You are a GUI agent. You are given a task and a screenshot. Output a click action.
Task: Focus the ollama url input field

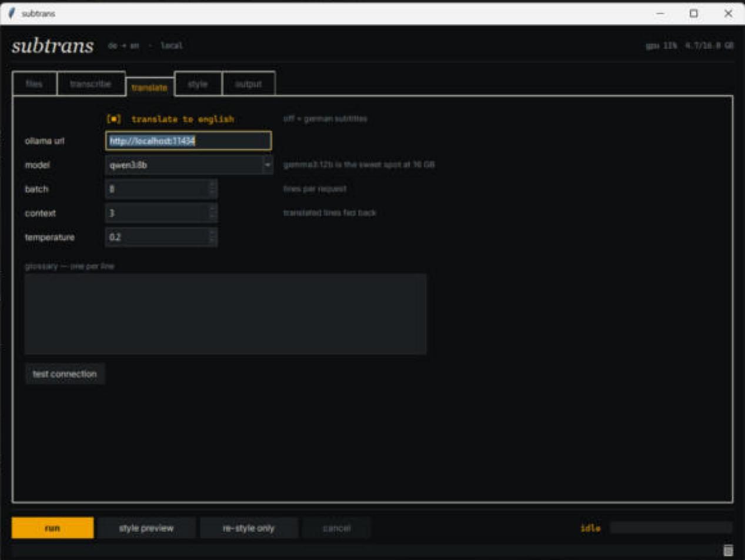point(189,141)
